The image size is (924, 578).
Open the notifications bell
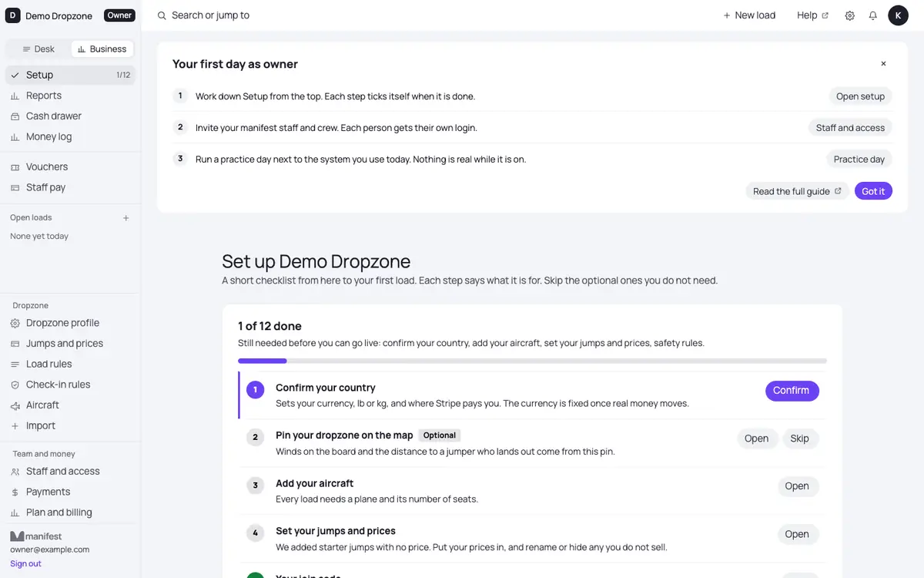coord(873,15)
